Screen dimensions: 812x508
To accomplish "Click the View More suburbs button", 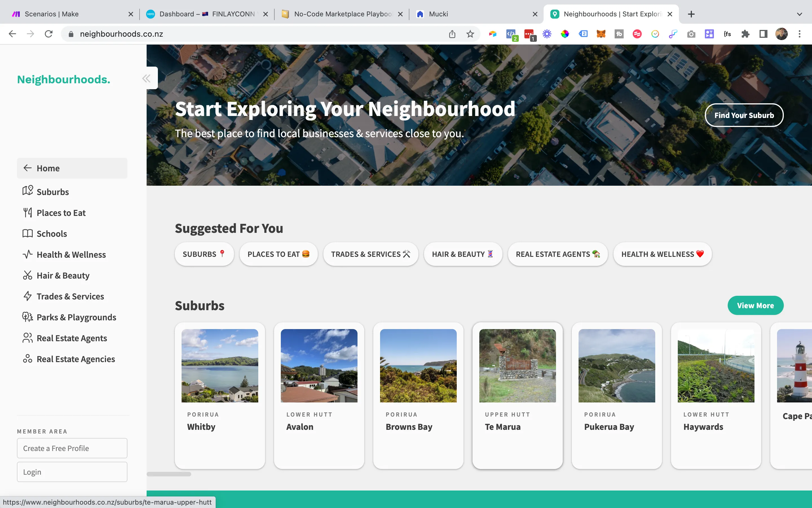I will 756,305.
